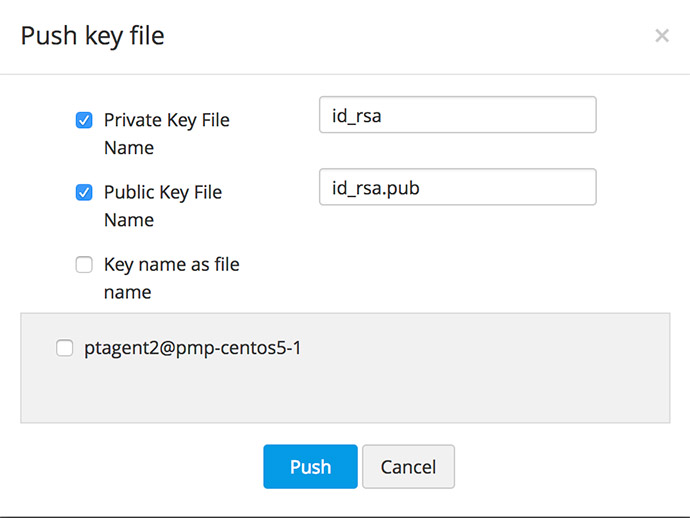690x518 pixels.
Task: Tick the ptagent2@pmp-centos5-1 host checkbox
Action: (x=65, y=348)
